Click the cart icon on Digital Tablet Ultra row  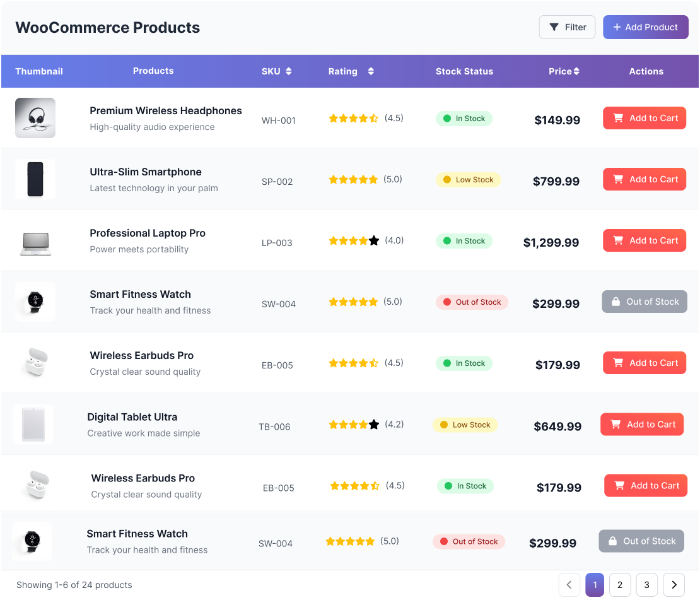point(614,424)
